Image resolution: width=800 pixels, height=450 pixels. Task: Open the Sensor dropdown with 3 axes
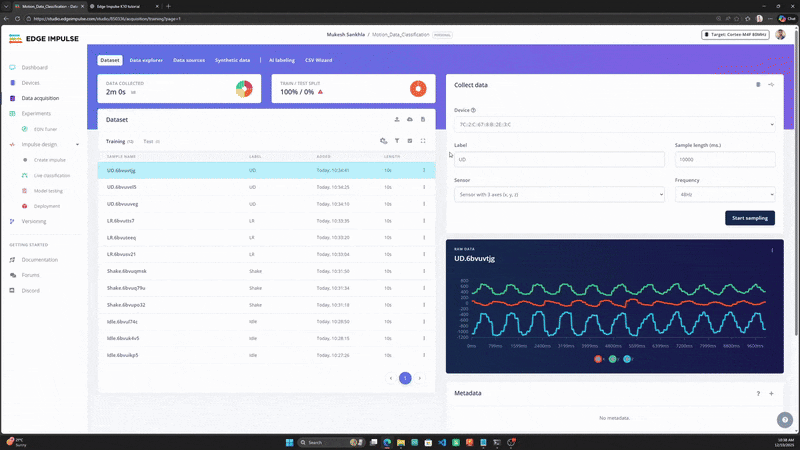559,194
